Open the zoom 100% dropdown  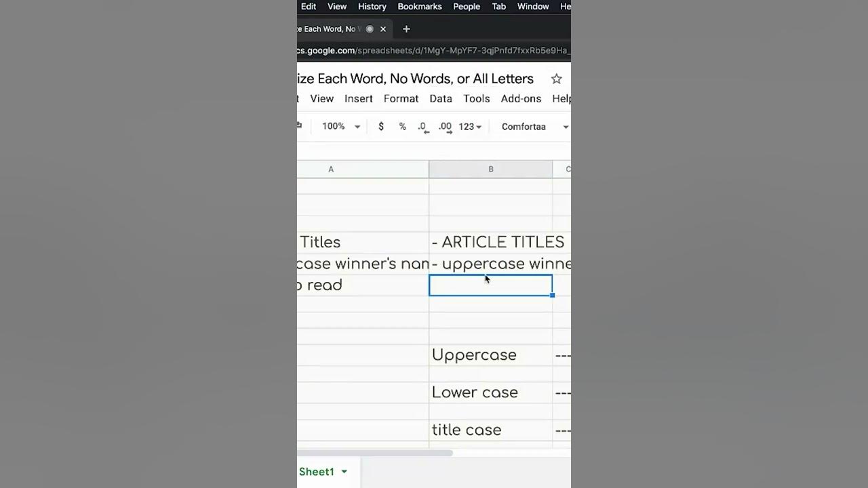click(341, 127)
